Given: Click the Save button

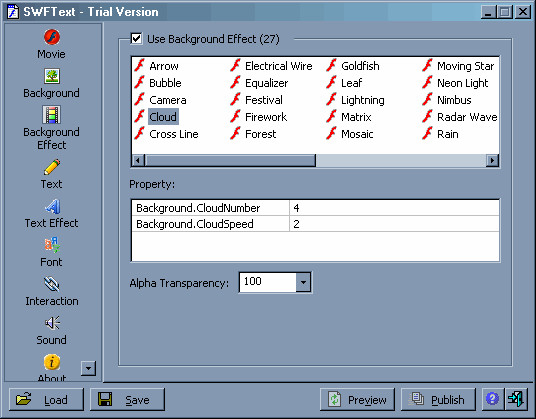Looking at the screenshot, I should 127,399.
